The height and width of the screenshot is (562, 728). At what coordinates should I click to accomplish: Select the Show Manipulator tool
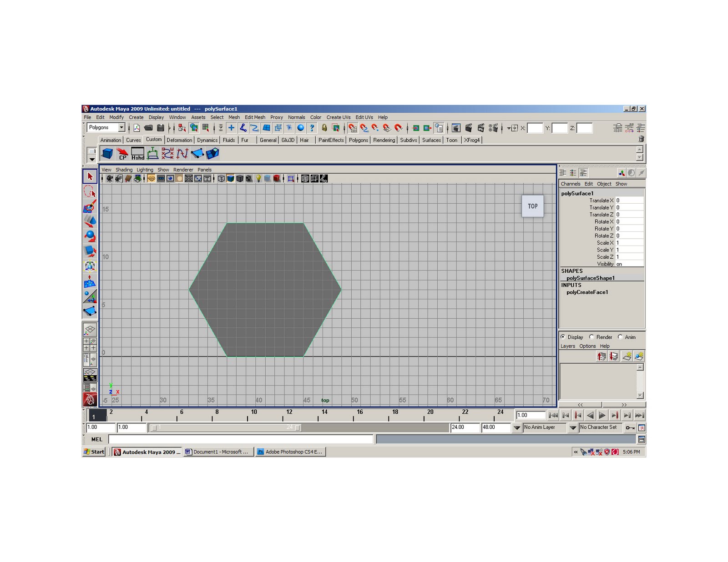pyautogui.click(x=90, y=296)
